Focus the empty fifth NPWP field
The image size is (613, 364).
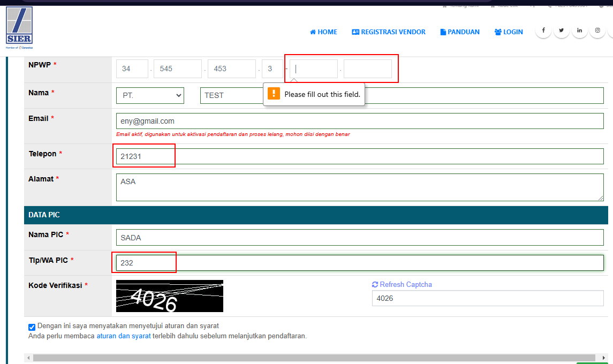[x=314, y=69]
